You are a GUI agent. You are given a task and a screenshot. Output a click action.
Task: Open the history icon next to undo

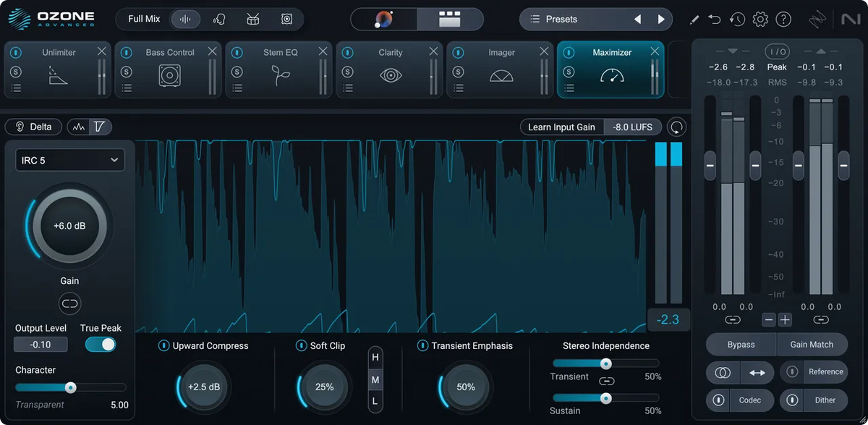click(737, 19)
